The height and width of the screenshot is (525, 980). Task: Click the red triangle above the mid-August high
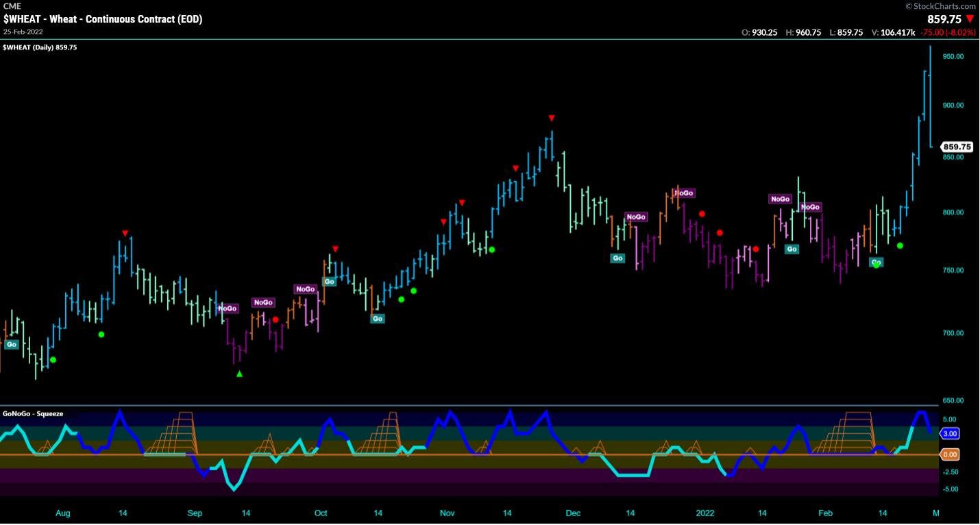coord(125,234)
